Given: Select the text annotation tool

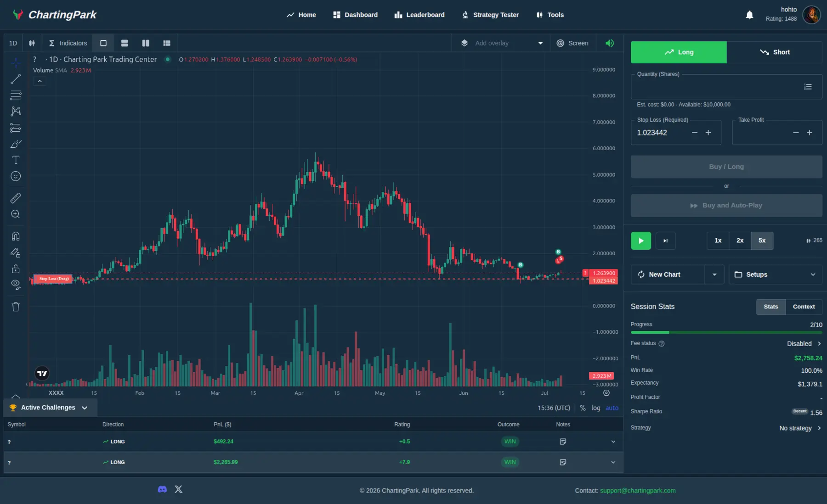Looking at the screenshot, I should click(16, 160).
